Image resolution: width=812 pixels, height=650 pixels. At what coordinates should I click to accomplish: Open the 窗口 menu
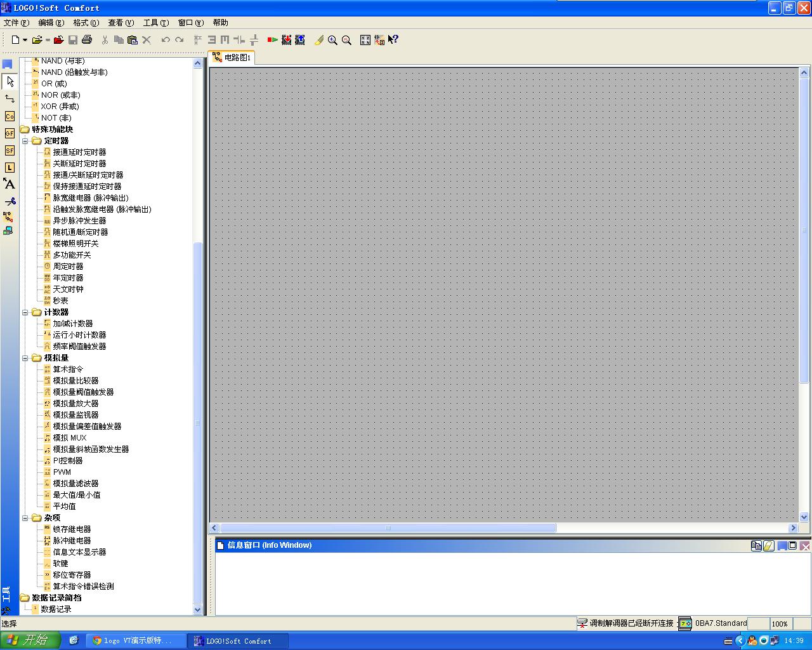(191, 23)
